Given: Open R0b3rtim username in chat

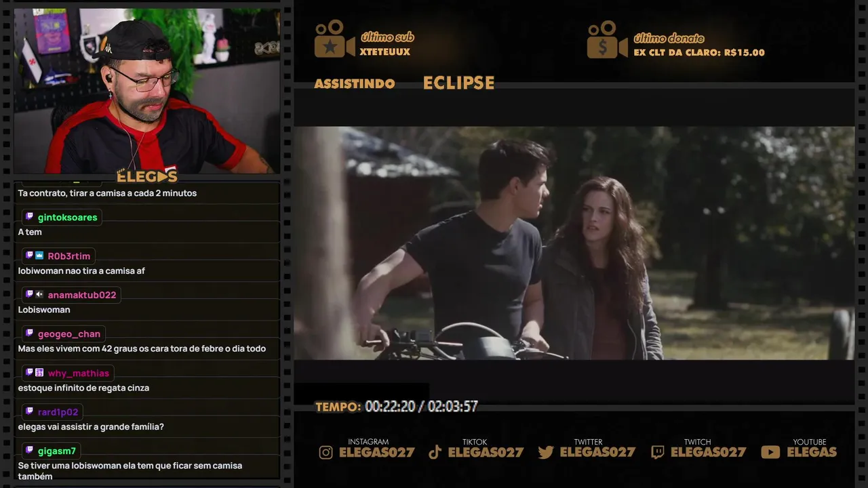Looking at the screenshot, I should [69, 256].
